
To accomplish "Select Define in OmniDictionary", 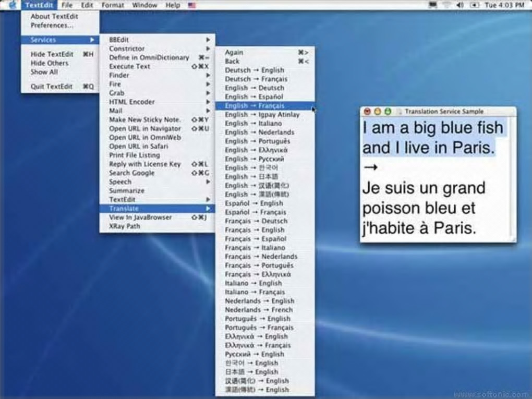I will click(x=157, y=57).
